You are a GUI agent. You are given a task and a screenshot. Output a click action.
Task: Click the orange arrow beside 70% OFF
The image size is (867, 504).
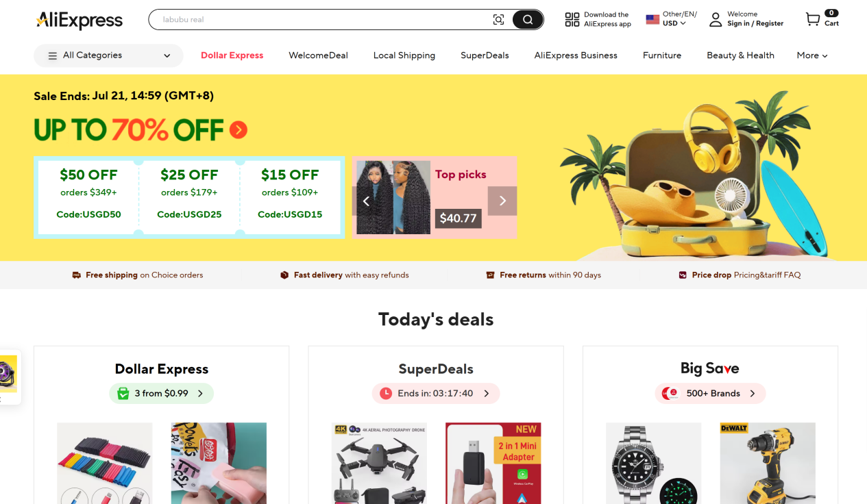[239, 129]
